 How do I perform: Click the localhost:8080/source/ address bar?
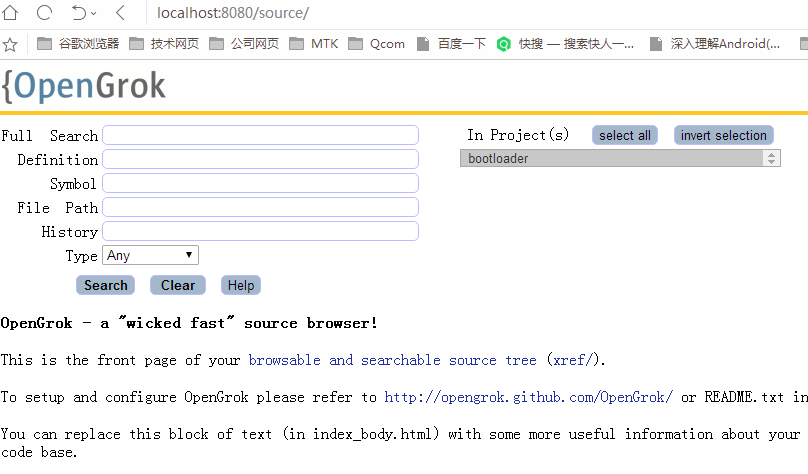(x=233, y=13)
